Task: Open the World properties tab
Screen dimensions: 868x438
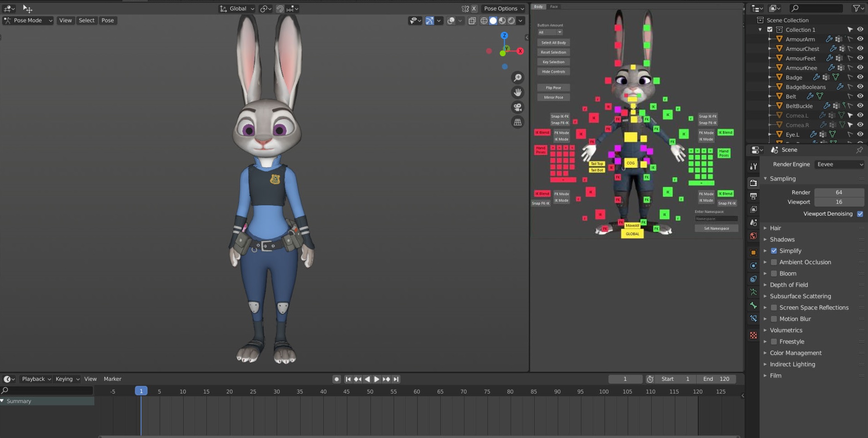Action: pos(753,236)
